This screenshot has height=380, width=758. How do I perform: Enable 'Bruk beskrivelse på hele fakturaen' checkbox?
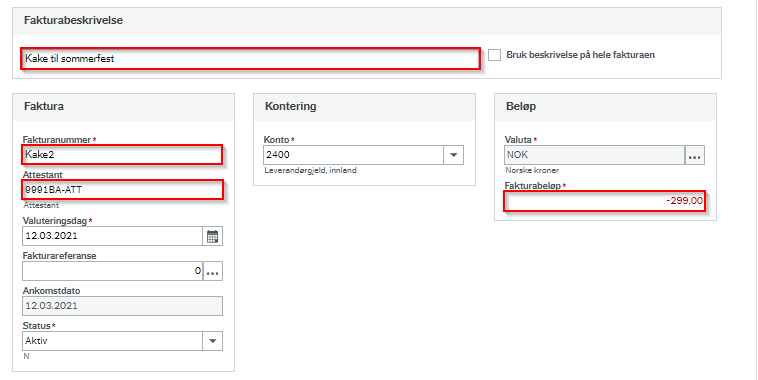tap(494, 55)
